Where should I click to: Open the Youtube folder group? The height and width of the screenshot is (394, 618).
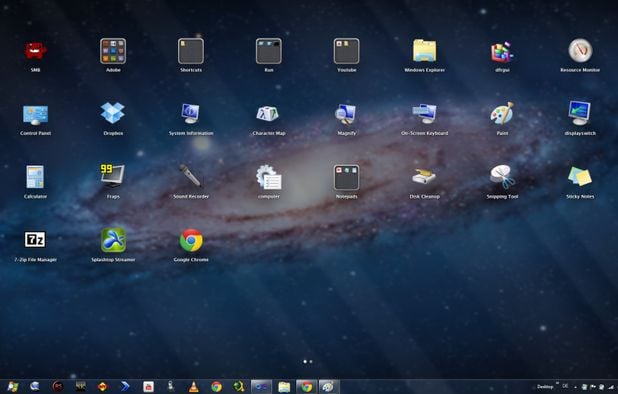point(346,51)
